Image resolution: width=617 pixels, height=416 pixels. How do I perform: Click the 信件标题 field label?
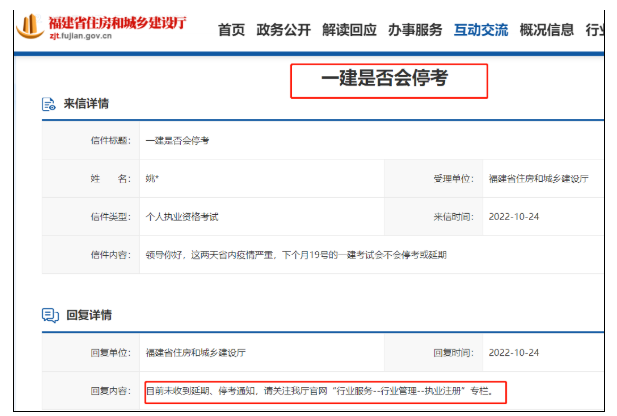point(111,141)
